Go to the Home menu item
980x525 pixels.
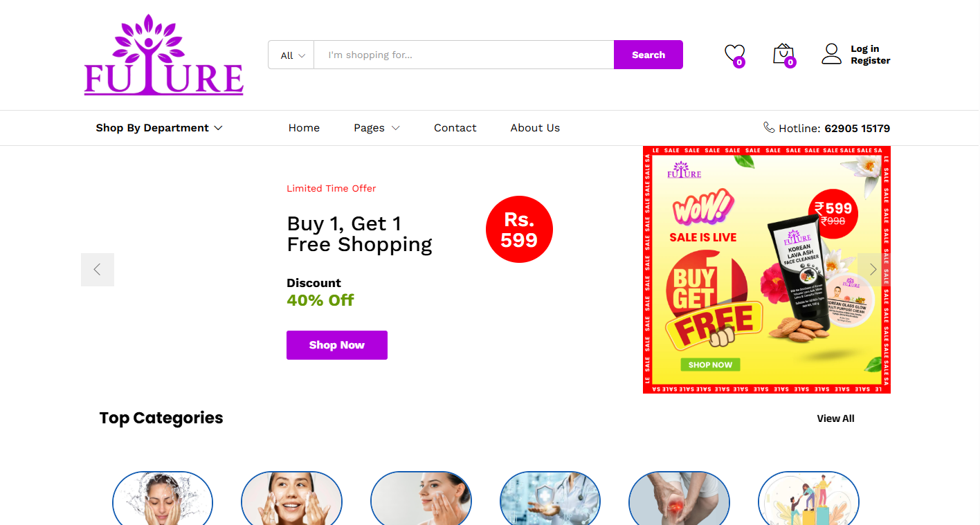tap(304, 128)
